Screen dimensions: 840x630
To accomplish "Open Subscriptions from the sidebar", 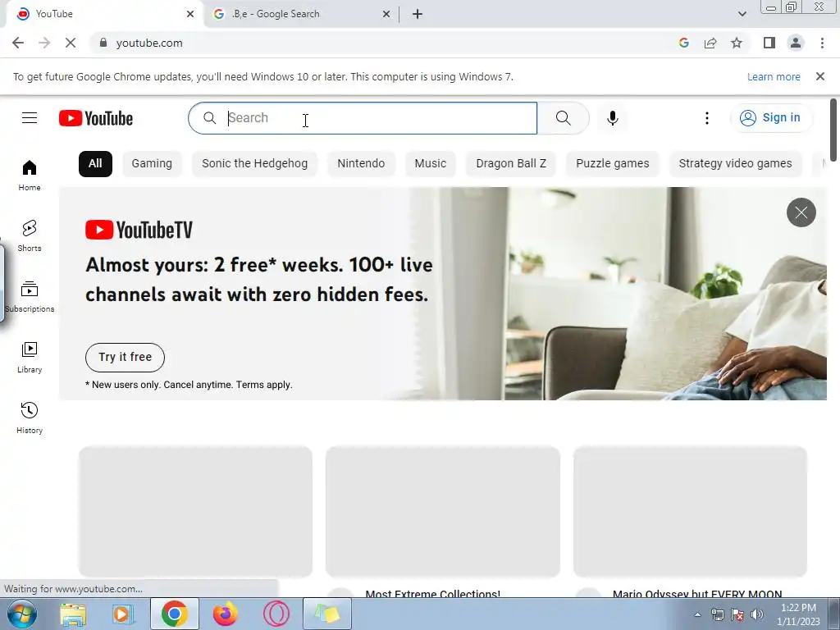I will tap(30, 297).
